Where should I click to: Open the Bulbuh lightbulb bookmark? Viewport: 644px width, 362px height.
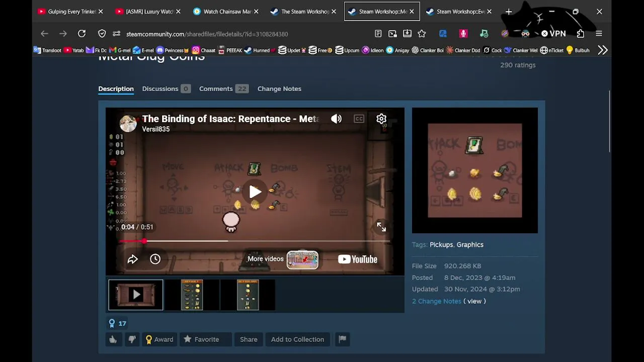tap(578, 50)
